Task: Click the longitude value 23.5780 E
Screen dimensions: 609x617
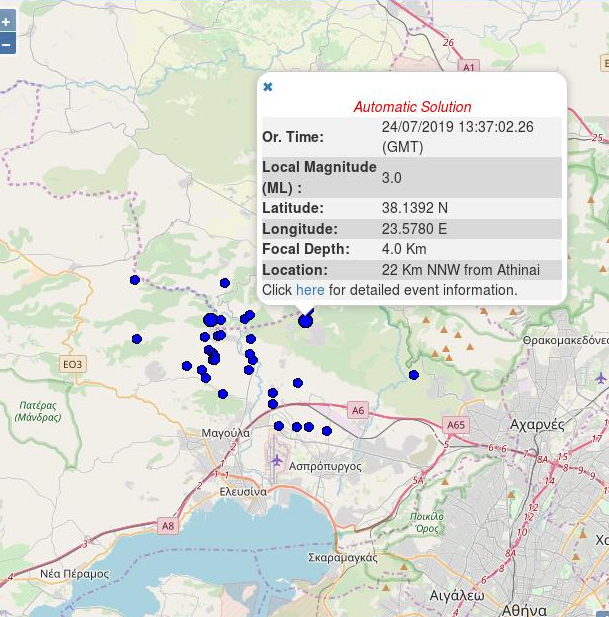Action: (x=414, y=229)
